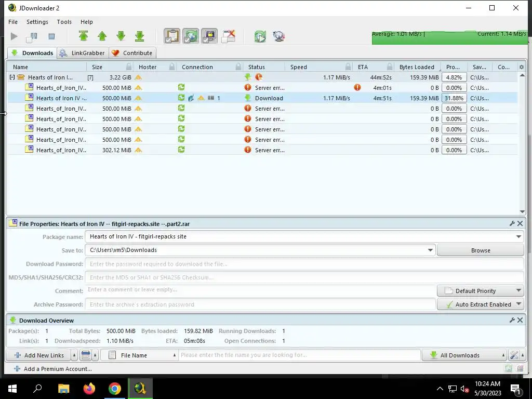
Task: Click the Archive Password field
Action: coord(260,304)
